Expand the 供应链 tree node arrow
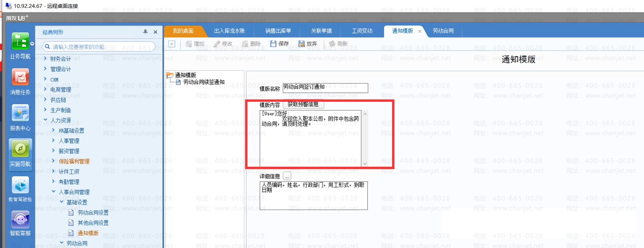Viewport: 644px width, 248px height. 45,99
